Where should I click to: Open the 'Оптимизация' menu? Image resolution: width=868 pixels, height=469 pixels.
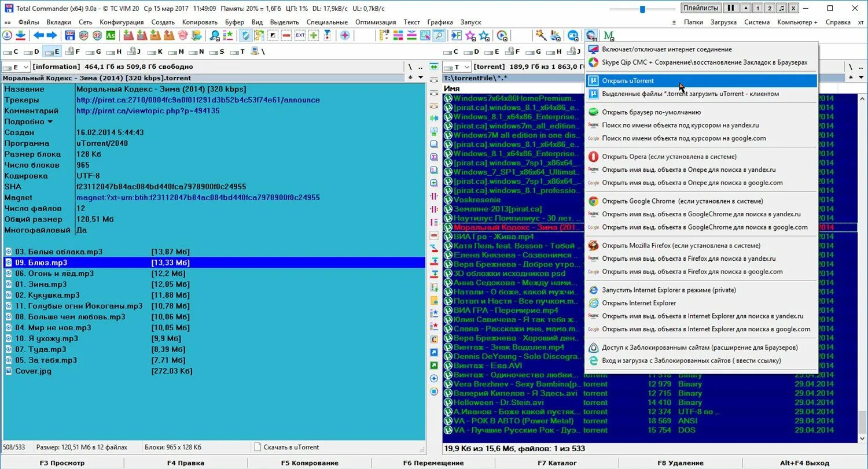coord(376,22)
